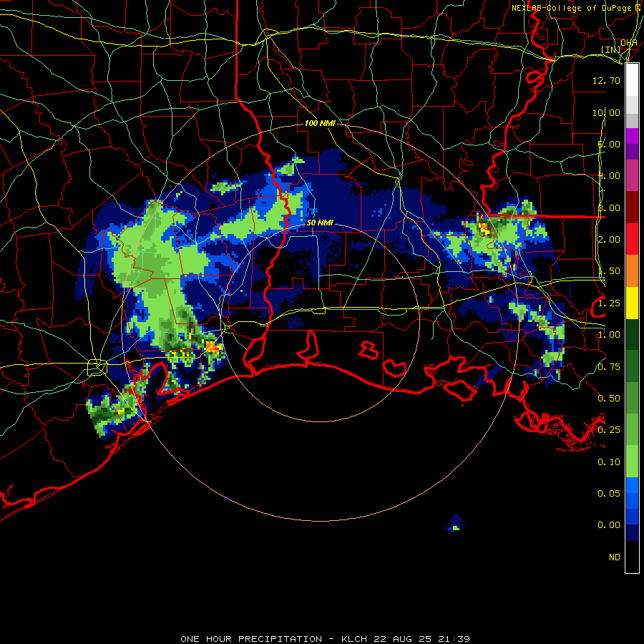Screen dimensions: 644x644
Task: Click the [IN] units label
Action: click(x=611, y=49)
